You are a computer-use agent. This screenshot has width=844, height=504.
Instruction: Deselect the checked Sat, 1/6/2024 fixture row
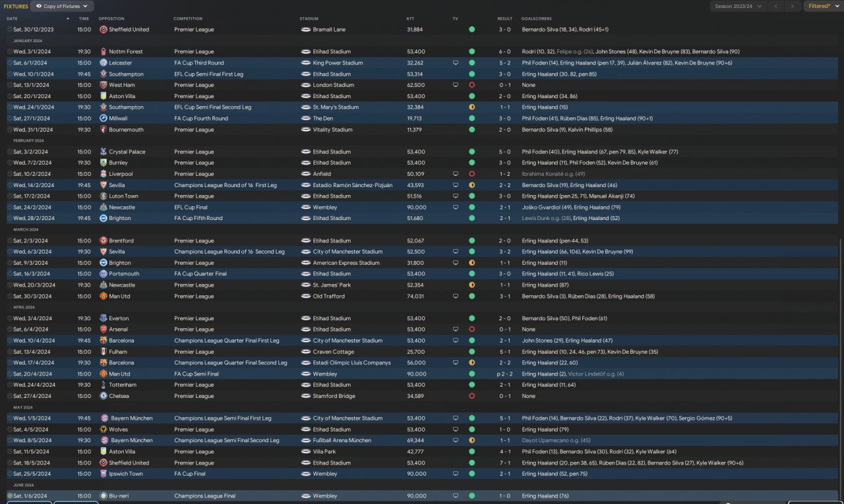(x=10, y=495)
